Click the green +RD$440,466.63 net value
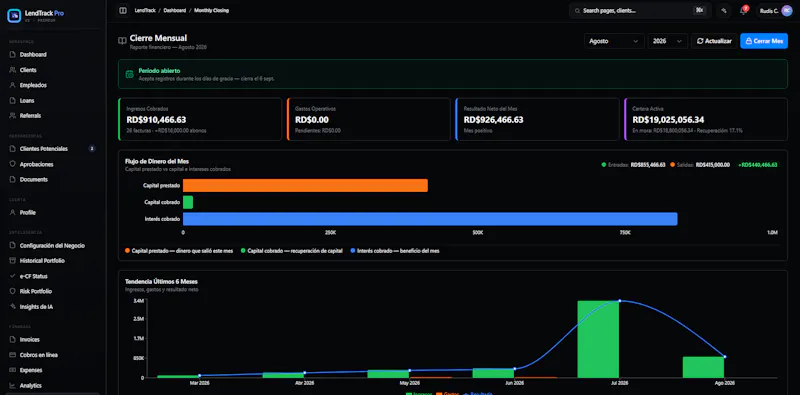 758,165
